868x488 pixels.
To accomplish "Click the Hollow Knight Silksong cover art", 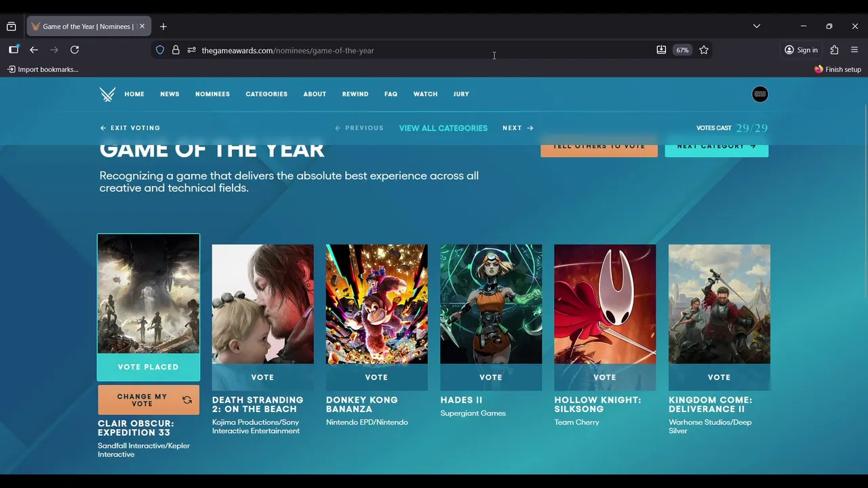I will pos(605,304).
